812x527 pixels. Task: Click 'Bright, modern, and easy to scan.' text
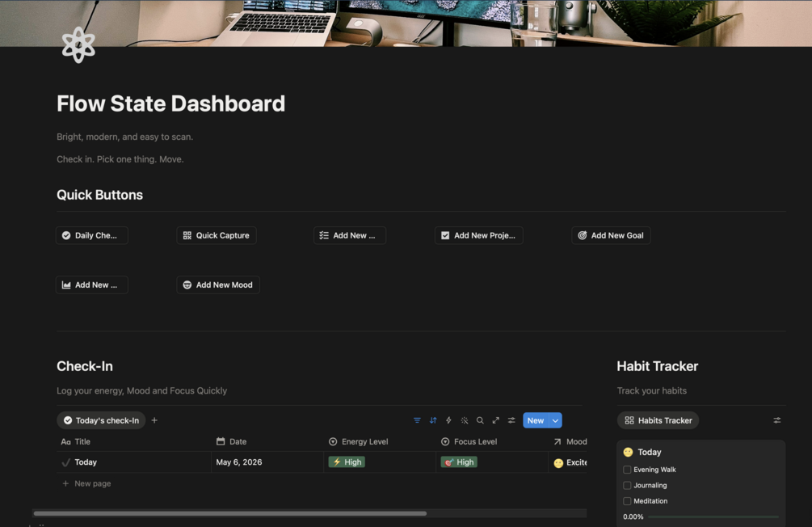pos(124,137)
